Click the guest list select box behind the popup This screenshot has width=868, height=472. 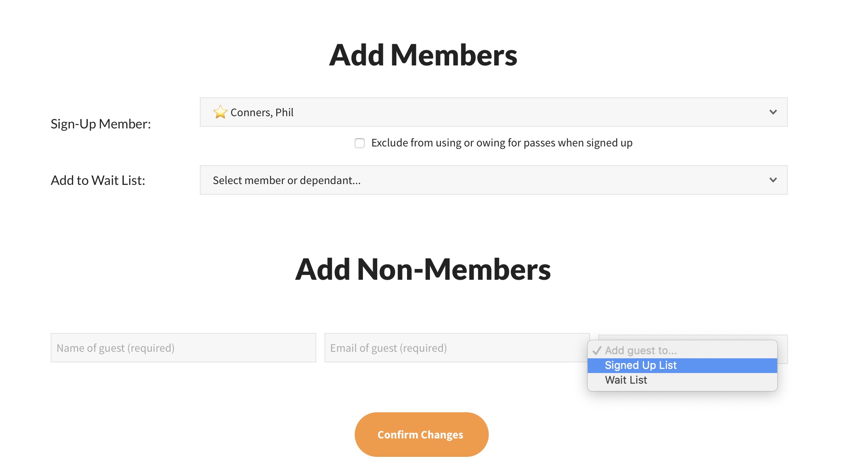click(x=782, y=350)
